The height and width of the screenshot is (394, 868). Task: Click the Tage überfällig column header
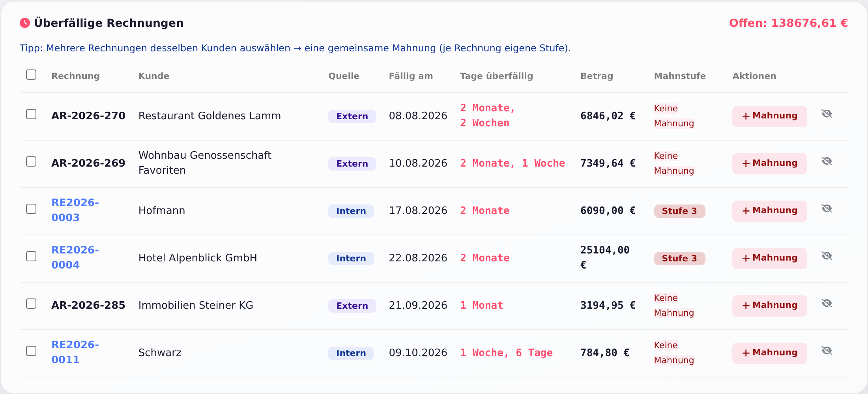coord(496,76)
